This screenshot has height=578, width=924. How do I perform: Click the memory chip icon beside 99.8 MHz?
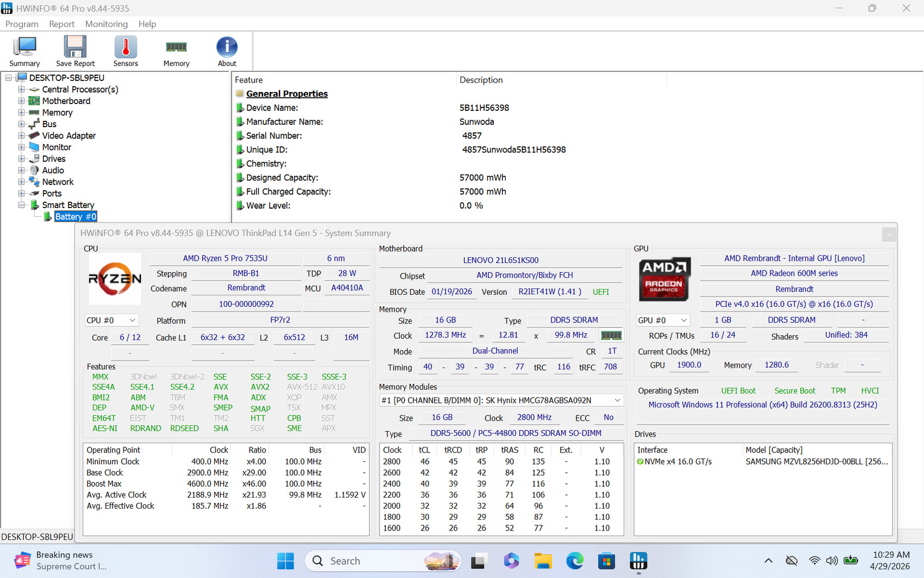[611, 335]
